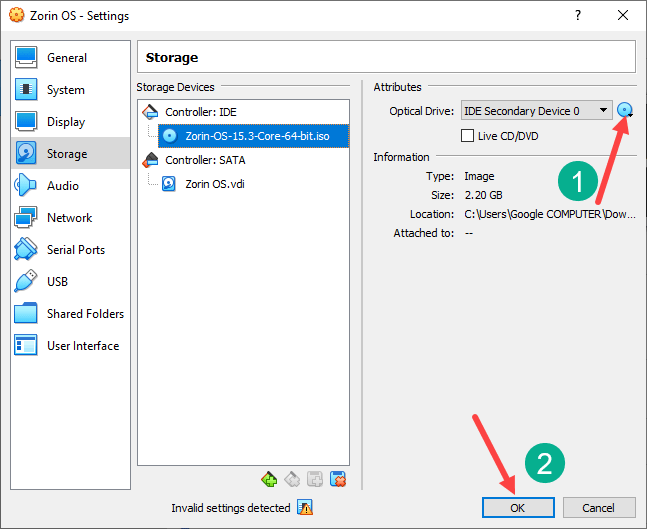
Task: Open help with the question mark
Action: coord(578,15)
